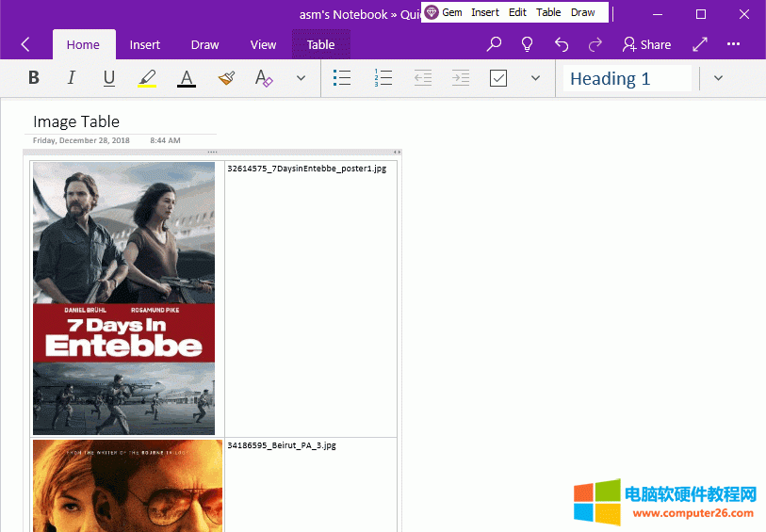
Task: Toggle bold formatting
Action: click(34, 78)
